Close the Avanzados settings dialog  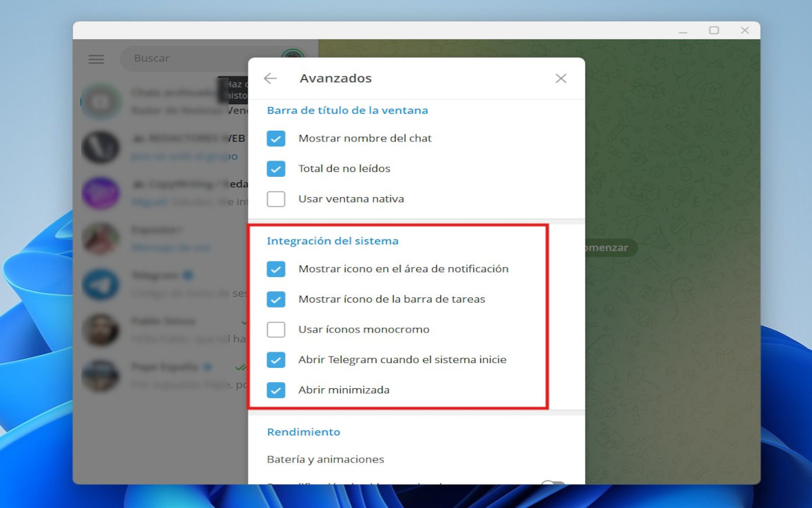561,78
